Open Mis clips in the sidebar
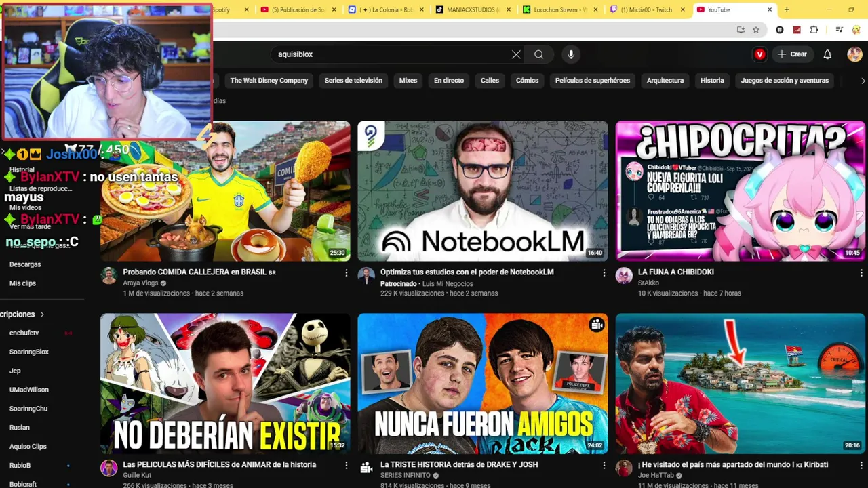The image size is (868, 488). pyautogui.click(x=22, y=283)
